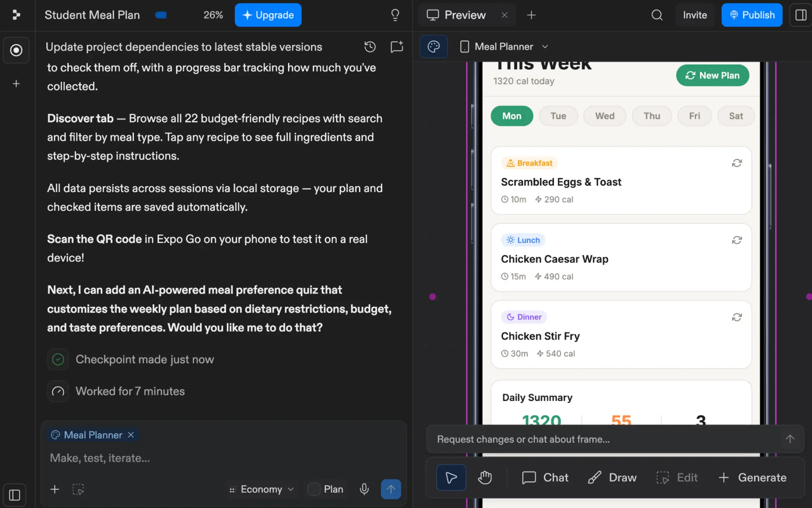Image resolution: width=812 pixels, height=508 pixels.
Task: Attach file with plus icon in chat box
Action: pyautogui.click(x=55, y=489)
